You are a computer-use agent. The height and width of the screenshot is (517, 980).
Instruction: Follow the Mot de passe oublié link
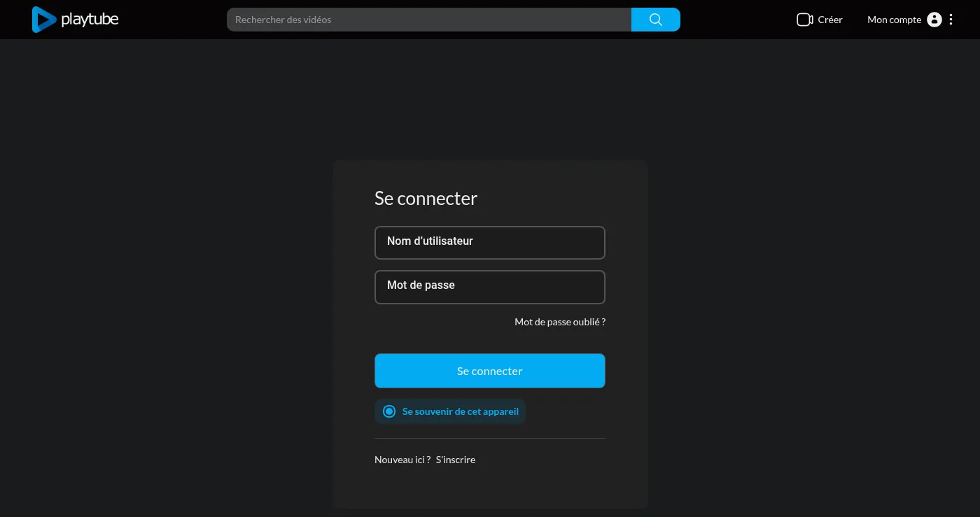pos(560,322)
